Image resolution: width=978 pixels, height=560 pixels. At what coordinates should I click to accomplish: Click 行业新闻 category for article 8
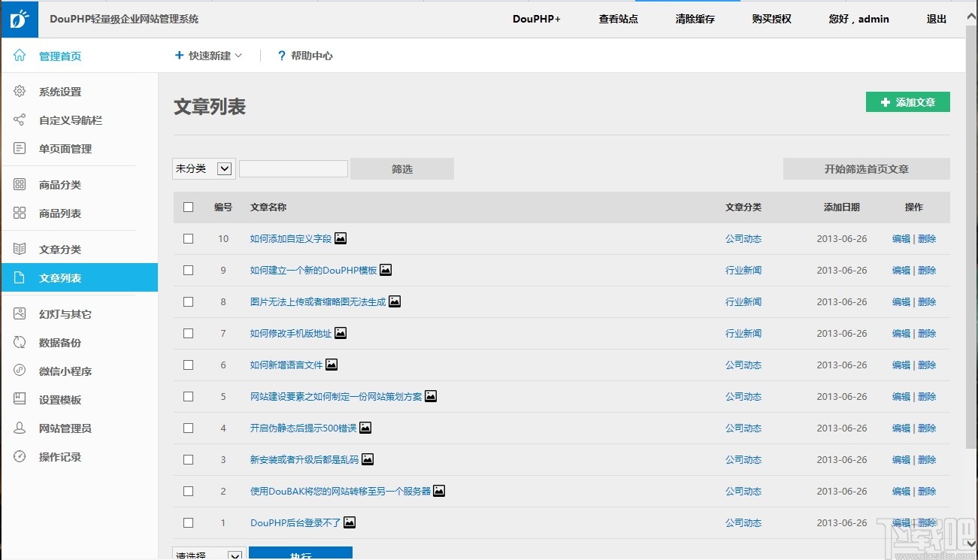(743, 301)
